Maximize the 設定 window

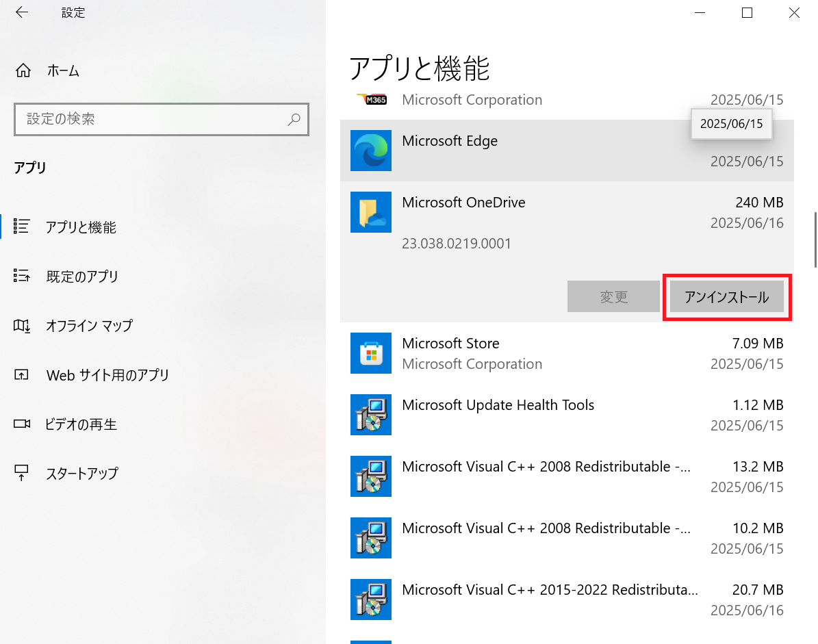[x=747, y=12]
